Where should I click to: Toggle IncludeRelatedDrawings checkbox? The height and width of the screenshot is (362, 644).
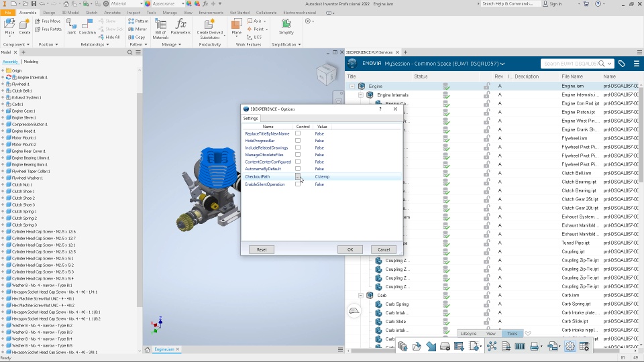(298, 147)
